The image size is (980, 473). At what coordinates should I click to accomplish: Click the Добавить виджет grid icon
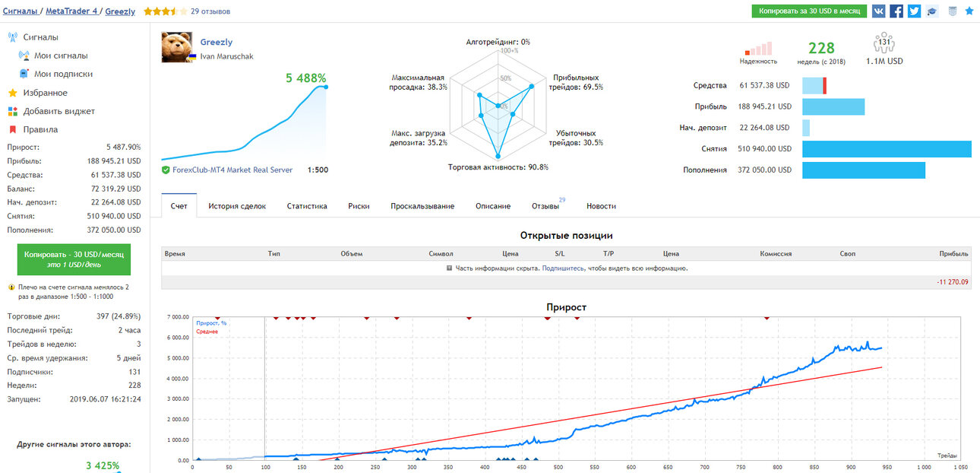pos(13,111)
